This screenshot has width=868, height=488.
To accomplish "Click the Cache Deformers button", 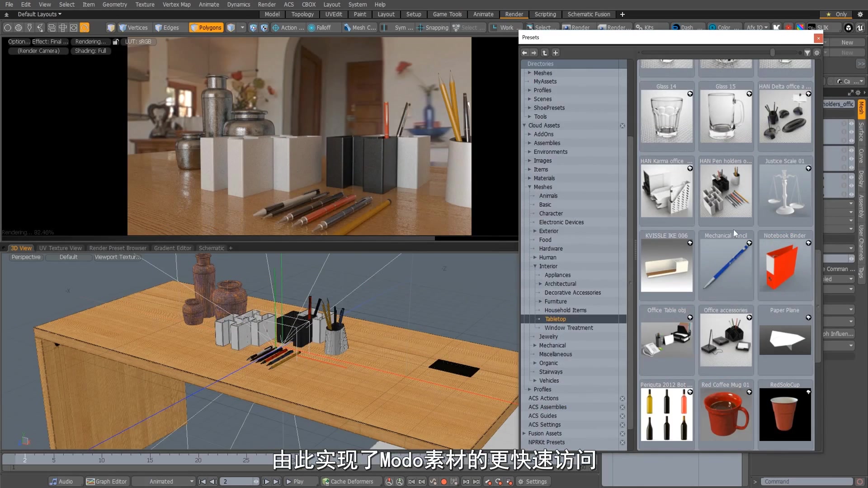I will pyautogui.click(x=348, y=482).
